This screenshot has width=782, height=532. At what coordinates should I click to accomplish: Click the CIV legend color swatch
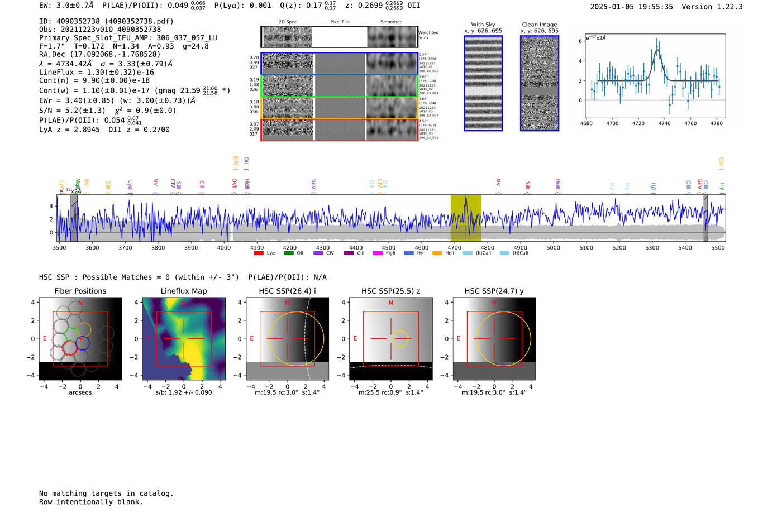[x=318, y=253]
